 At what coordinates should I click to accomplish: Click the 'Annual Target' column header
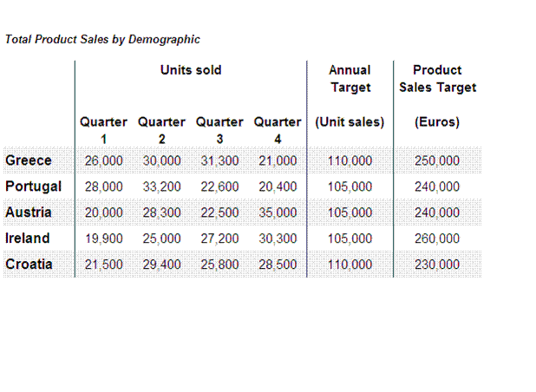coord(350,78)
